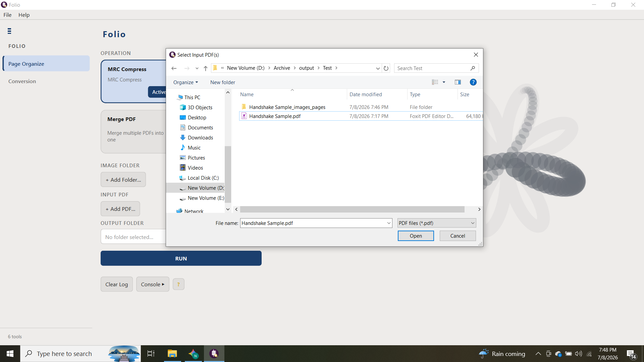The image size is (644, 362).
Task: Open File Explorer from taskbar
Action: tap(172, 354)
